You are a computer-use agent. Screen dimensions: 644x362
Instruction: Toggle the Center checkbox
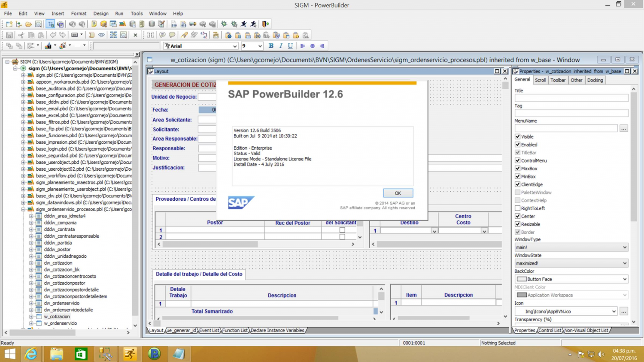[x=517, y=216]
